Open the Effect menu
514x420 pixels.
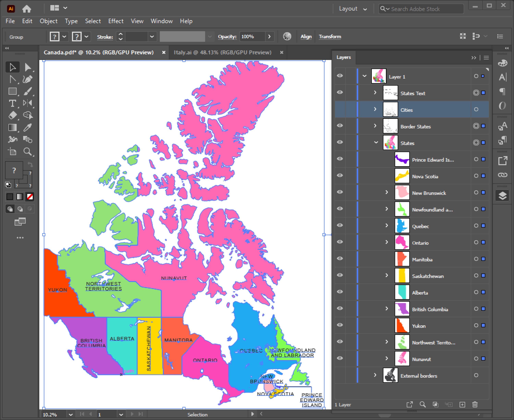click(116, 21)
